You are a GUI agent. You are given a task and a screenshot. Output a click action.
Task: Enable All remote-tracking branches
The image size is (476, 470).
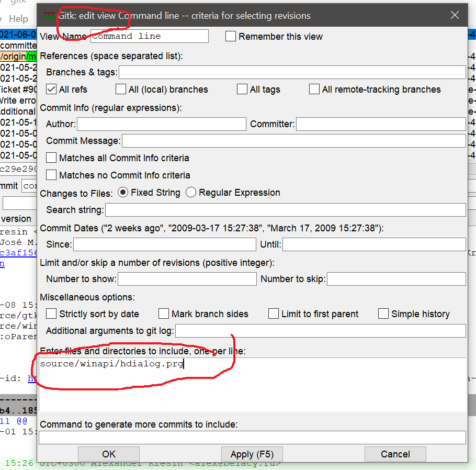tap(314, 89)
